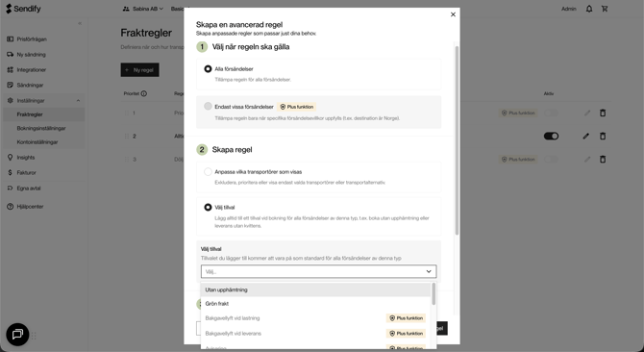Click the drag handle next to the chat widget
Viewport: 644px width, 352px height.
coord(34,336)
